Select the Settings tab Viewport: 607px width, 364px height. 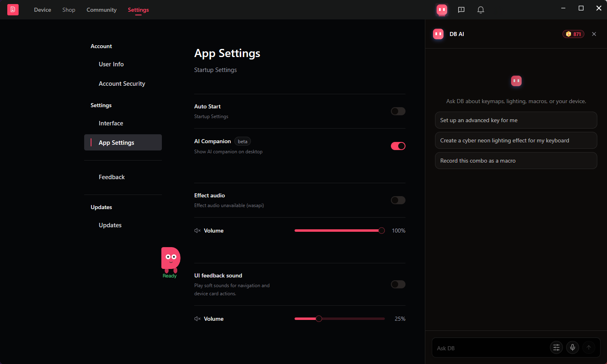point(138,10)
